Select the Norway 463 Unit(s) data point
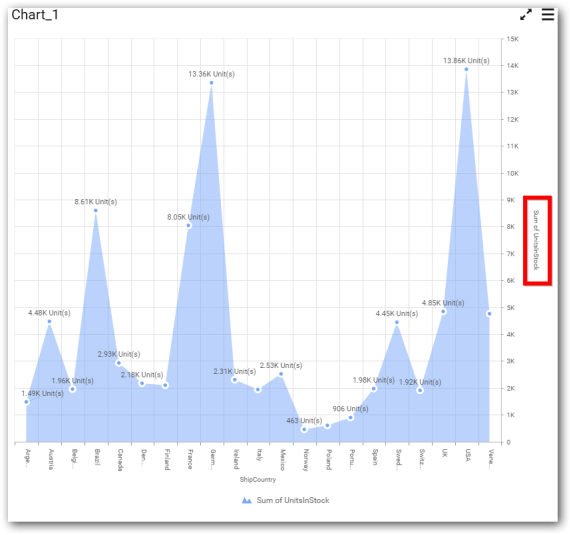Screen dimensions: 571x535 (304, 429)
